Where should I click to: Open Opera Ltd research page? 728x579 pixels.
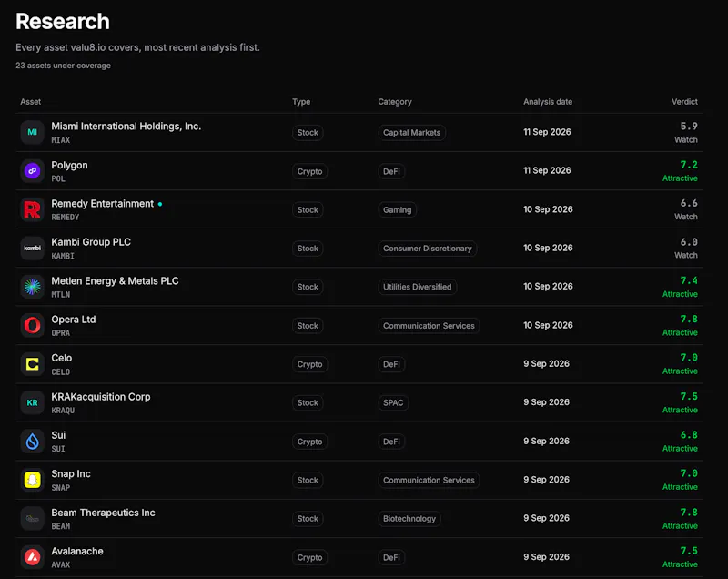[74, 320]
